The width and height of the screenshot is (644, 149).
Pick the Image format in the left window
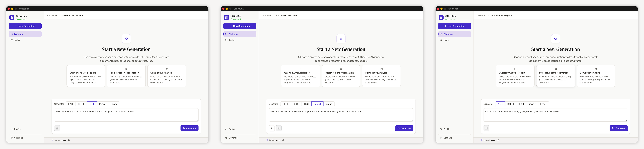pos(114,104)
